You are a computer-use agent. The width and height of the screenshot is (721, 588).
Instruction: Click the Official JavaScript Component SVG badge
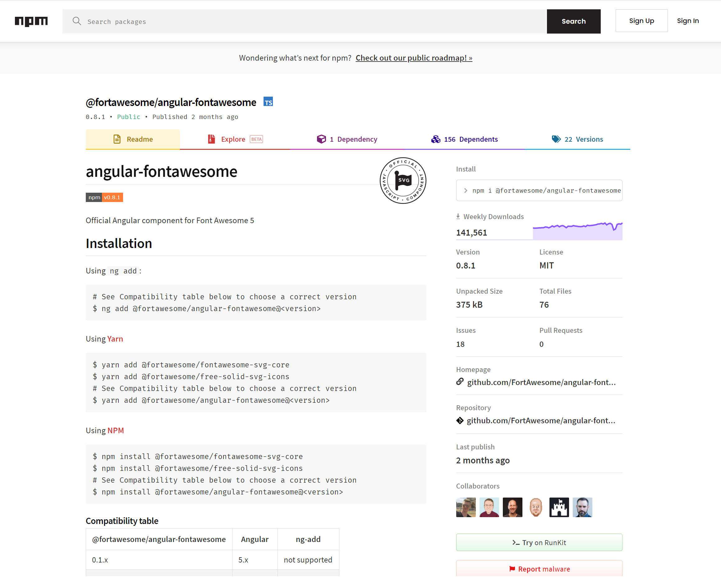point(403,180)
